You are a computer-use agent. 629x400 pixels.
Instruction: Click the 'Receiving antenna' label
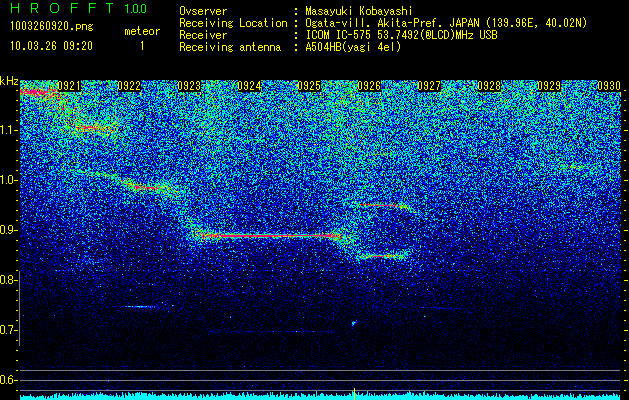coord(230,47)
